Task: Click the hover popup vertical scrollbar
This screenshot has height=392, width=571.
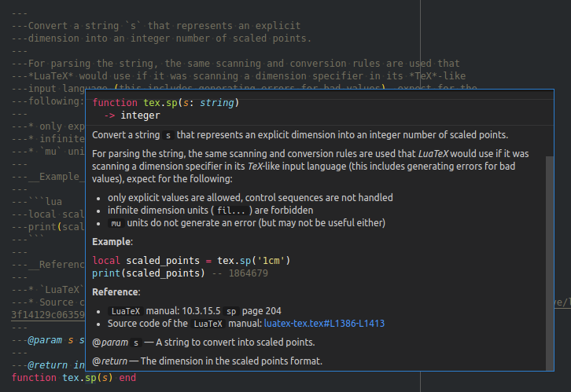Action: point(550,263)
